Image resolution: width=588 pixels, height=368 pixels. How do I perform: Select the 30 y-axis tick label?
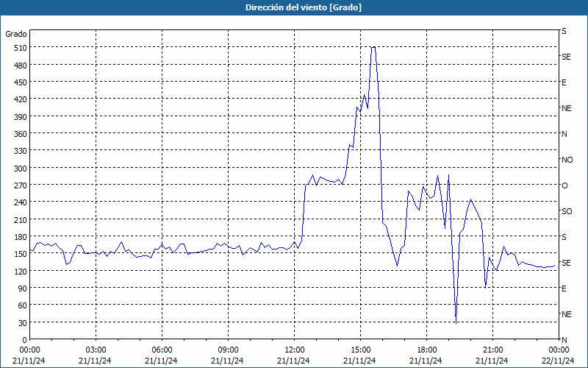point(23,323)
